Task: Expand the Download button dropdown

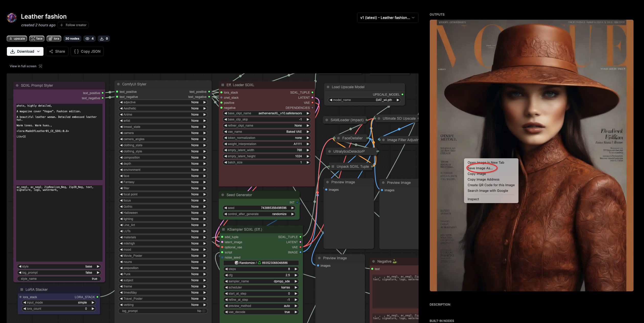Action: [x=38, y=51]
